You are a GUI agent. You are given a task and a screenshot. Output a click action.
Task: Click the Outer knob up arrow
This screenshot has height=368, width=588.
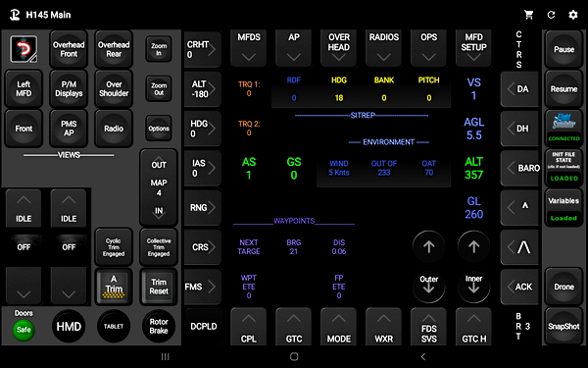[429, 246]
